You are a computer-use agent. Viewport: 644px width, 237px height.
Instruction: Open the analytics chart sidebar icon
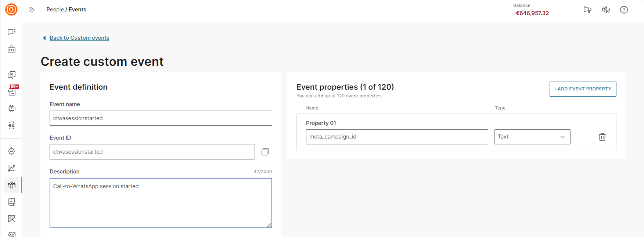click(x=11, y=168)
